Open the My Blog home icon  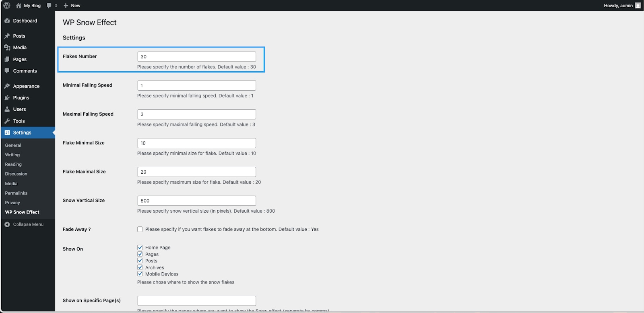[x=19, y=6]
